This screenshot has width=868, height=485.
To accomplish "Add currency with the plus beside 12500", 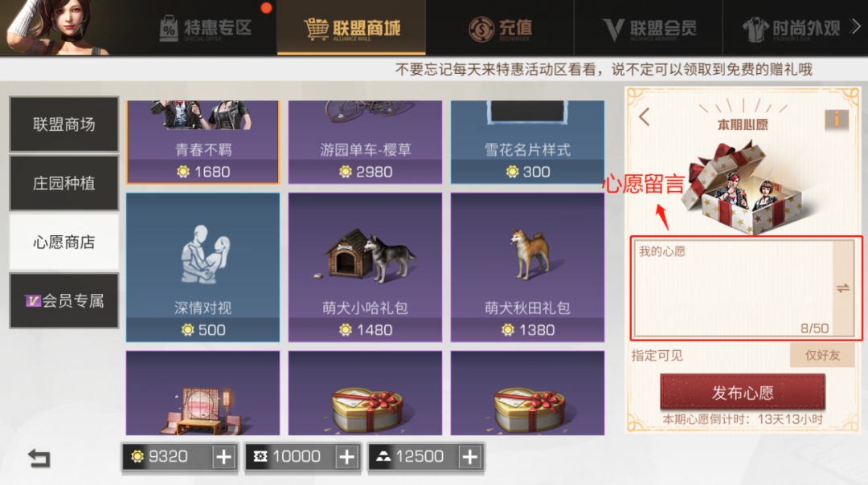I will coord(469,457).
